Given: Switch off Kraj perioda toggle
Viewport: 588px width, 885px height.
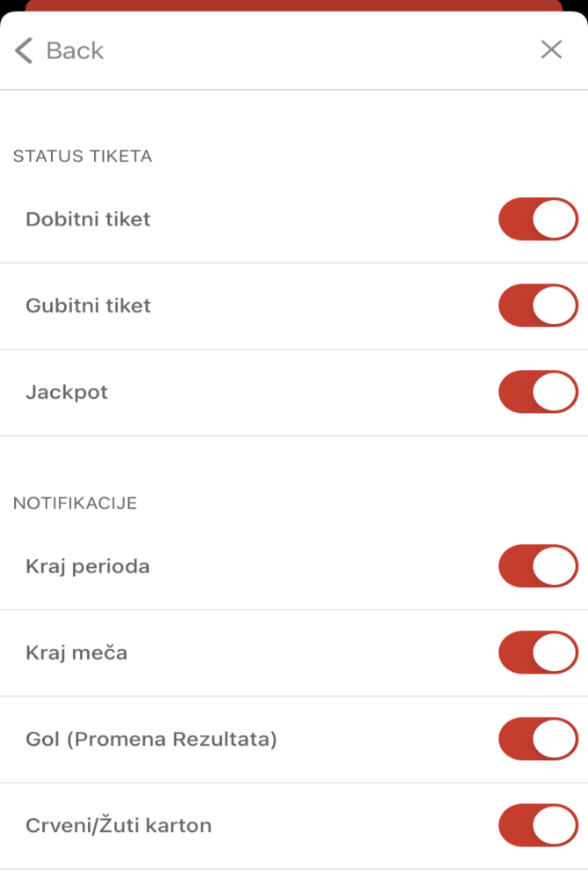Looking at the screenshot, I should pyautogui.click(x=539, y=566).
